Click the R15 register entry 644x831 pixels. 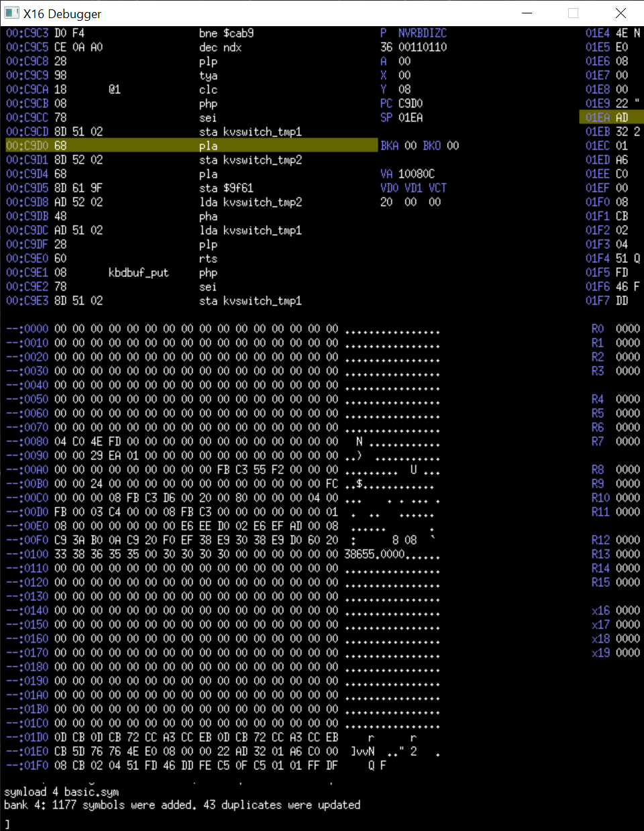(x=616, y=582)
